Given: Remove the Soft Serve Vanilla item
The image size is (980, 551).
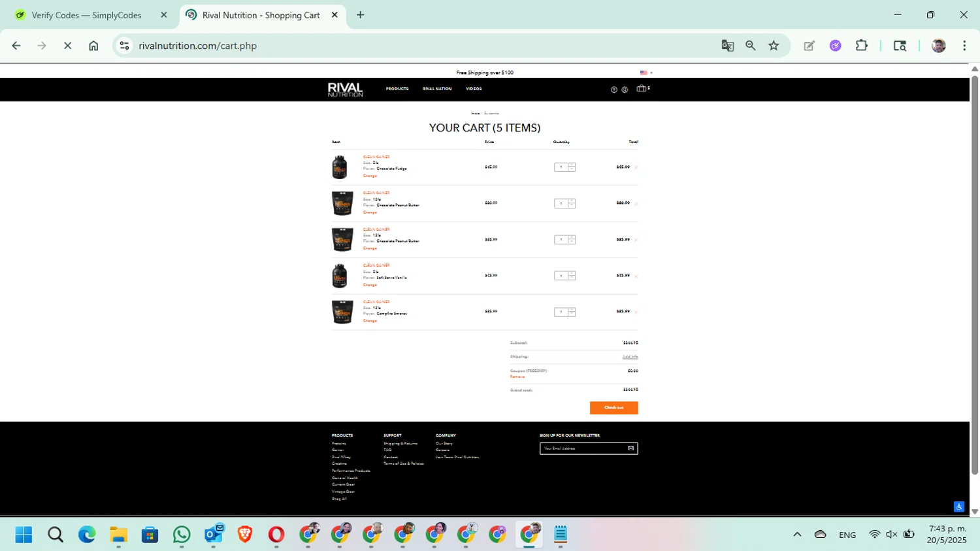Looking at the screenshot, I should (x=636, y=276).
